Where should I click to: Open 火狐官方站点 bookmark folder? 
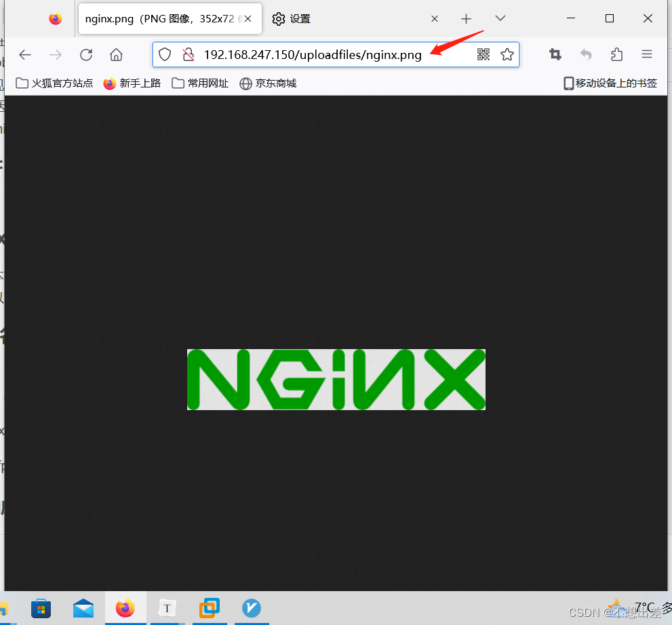point(54,83)
